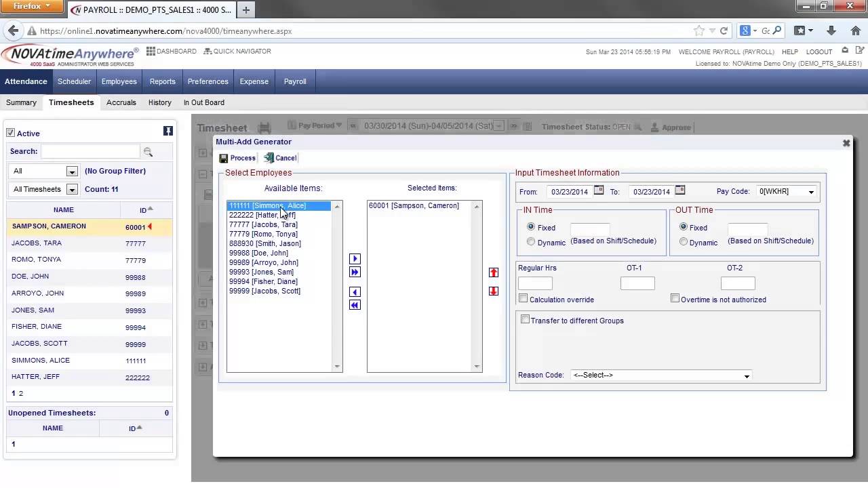Click the Firefox downloads arrow icon

click(x=831, y=30)
